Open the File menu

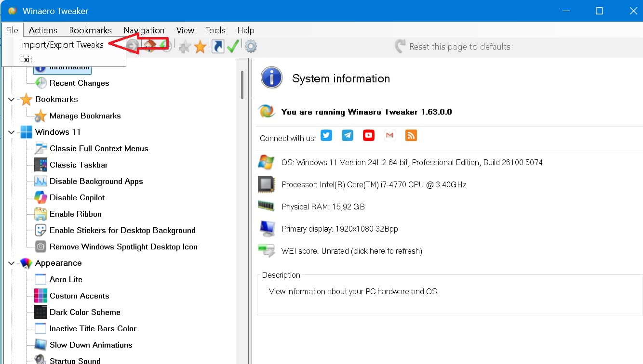click(x=12, y=30)
